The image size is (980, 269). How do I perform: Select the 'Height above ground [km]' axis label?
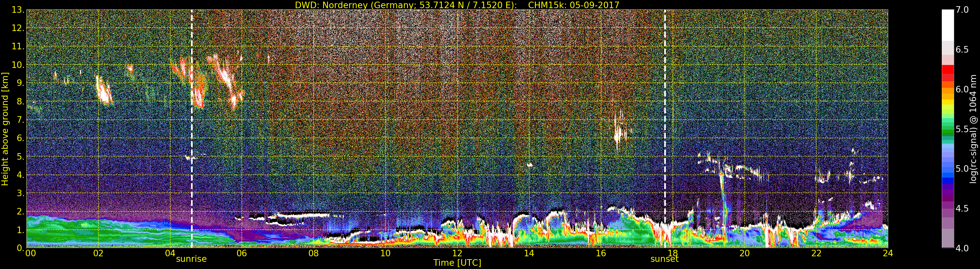(x=5, y=129)
